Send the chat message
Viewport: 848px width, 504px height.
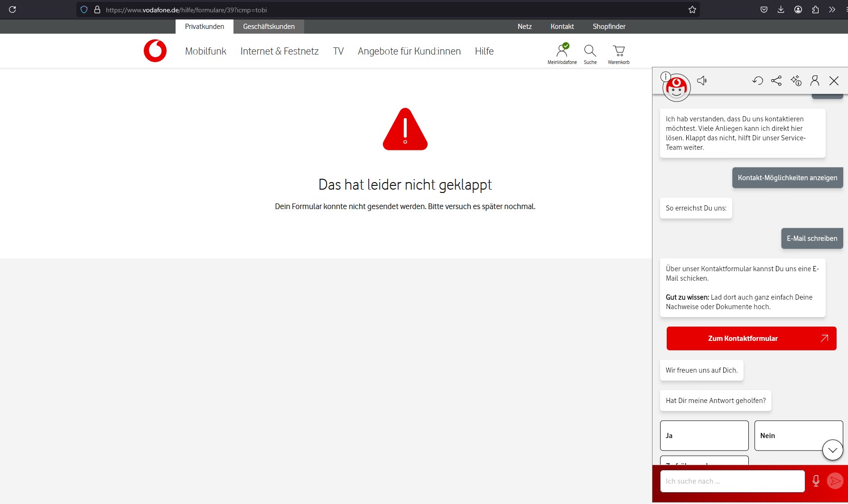(835, 481)
